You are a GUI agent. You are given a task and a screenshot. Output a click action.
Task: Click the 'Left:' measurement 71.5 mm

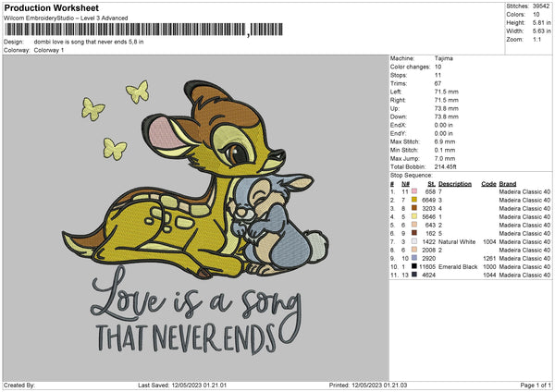(447, 92)
